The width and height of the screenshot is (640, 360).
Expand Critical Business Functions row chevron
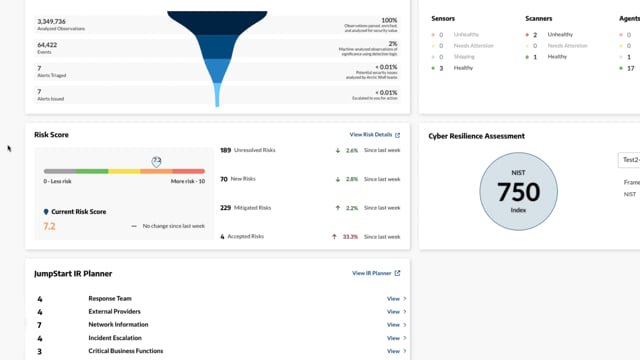[404, 351]
